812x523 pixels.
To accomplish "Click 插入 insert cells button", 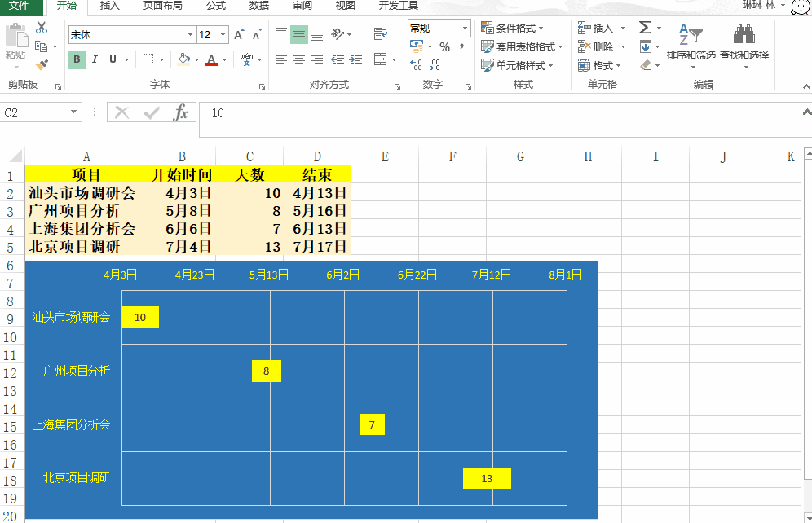I will (595, 28).
